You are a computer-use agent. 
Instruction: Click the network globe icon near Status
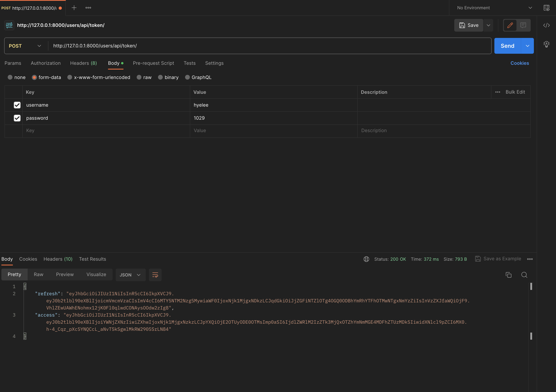click(366, 259)
